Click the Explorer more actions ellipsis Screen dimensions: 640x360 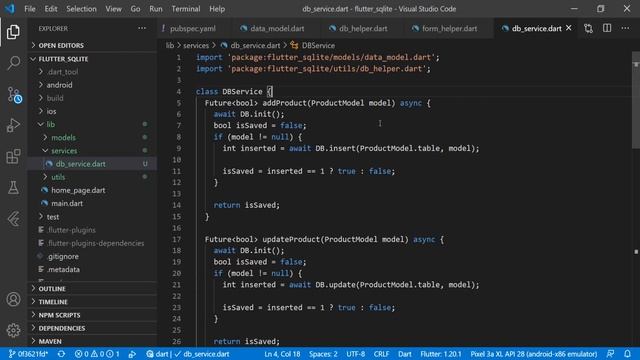(x=142, y=28)
